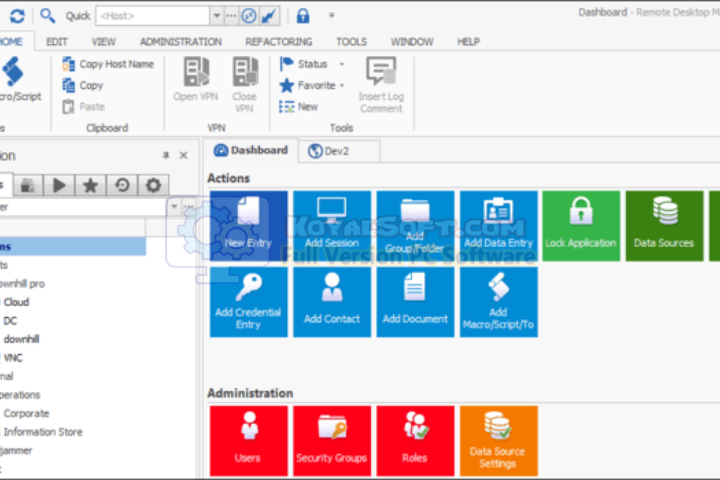Viewport: 720px width, 480px height.
Task: Click the ellipsis button beside the Host field
Action: 231,16
